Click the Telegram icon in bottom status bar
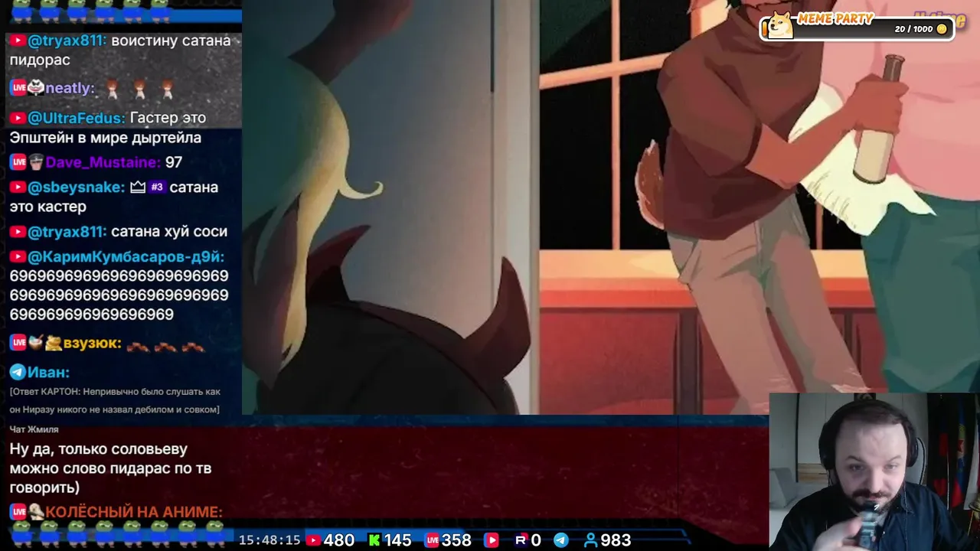980x551 pixels. (561, 540)
